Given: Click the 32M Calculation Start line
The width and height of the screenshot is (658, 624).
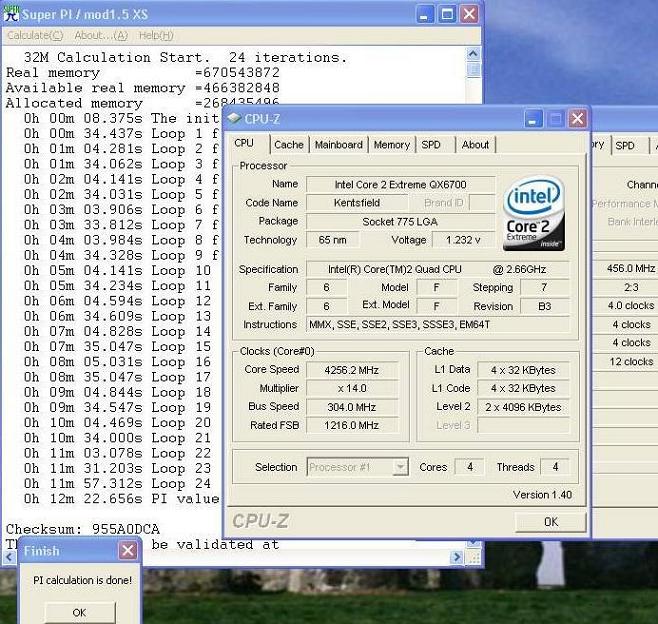Looking at the screenshot, I should click(185, 57).
